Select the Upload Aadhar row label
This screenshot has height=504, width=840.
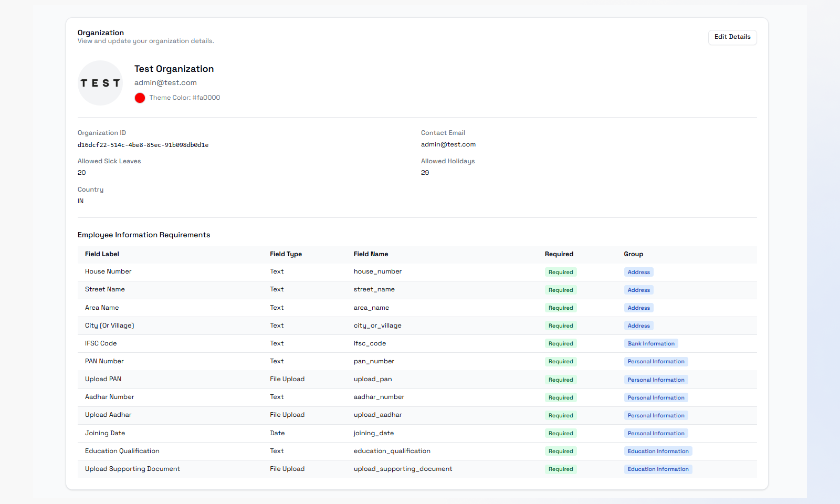108,415
